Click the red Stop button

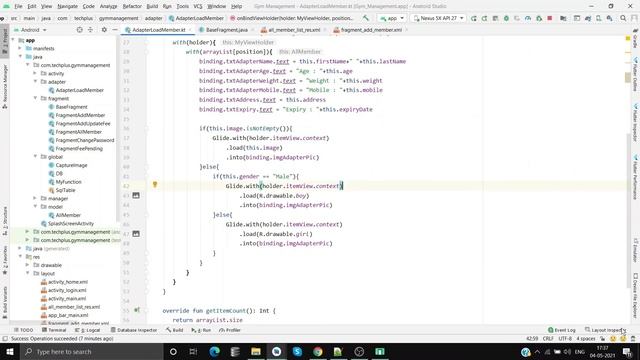tap(550, 18)
